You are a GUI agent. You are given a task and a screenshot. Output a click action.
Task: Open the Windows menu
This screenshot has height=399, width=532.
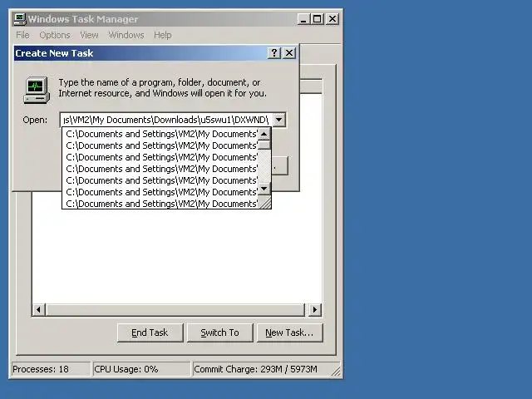(126, 35)
